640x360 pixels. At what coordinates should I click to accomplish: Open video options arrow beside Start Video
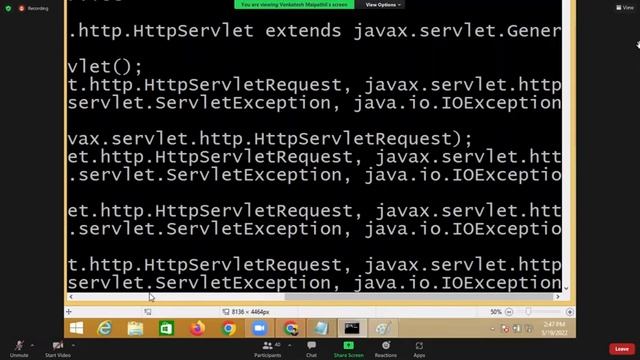pos(73,345)
